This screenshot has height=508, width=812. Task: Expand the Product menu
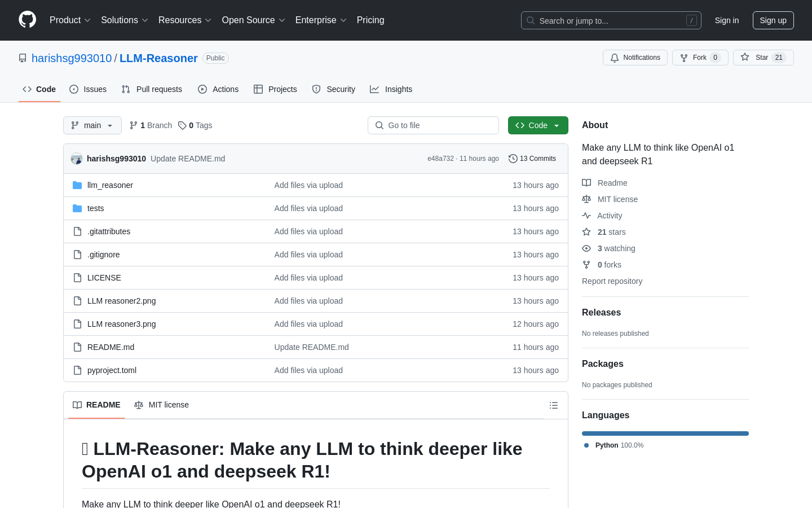click(x=70, y=20)
